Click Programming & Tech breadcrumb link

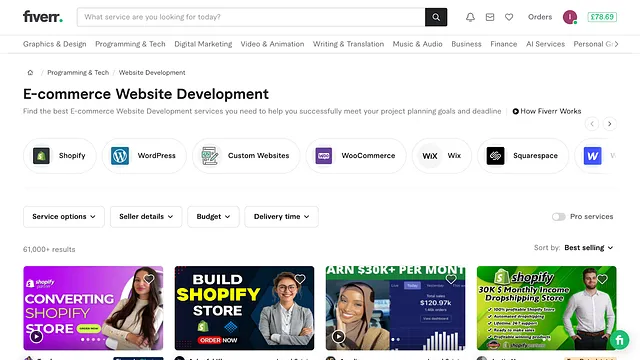(x=78, y=73)
